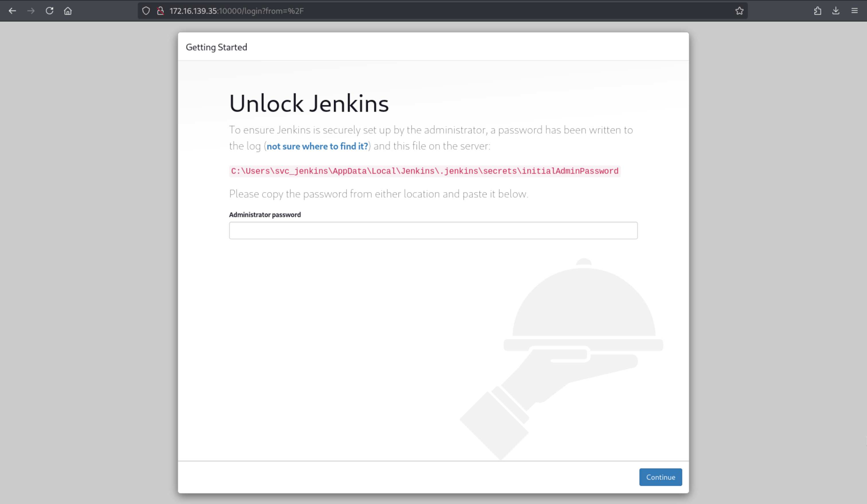Reload the page with the refresh icon
The height and width of the screenshot is (504, 867).
pyautogui.click(x=50, y=11)
